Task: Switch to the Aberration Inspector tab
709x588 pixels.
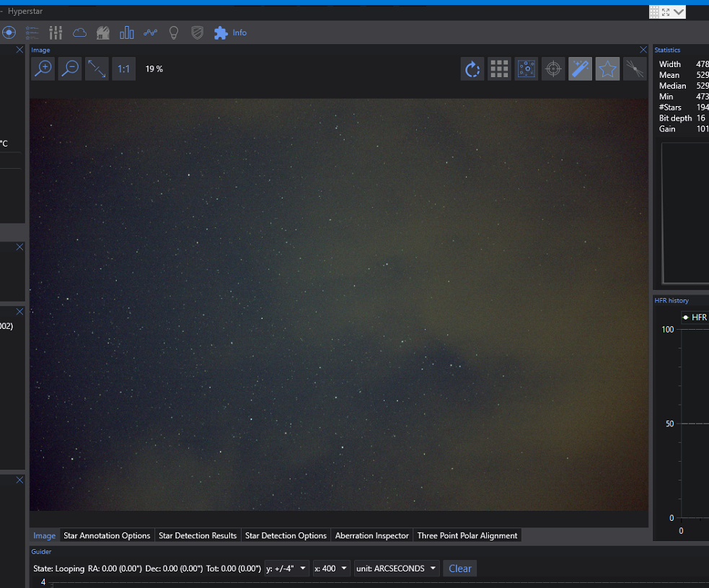Action: pyautogui.click(x=371, y=535)
